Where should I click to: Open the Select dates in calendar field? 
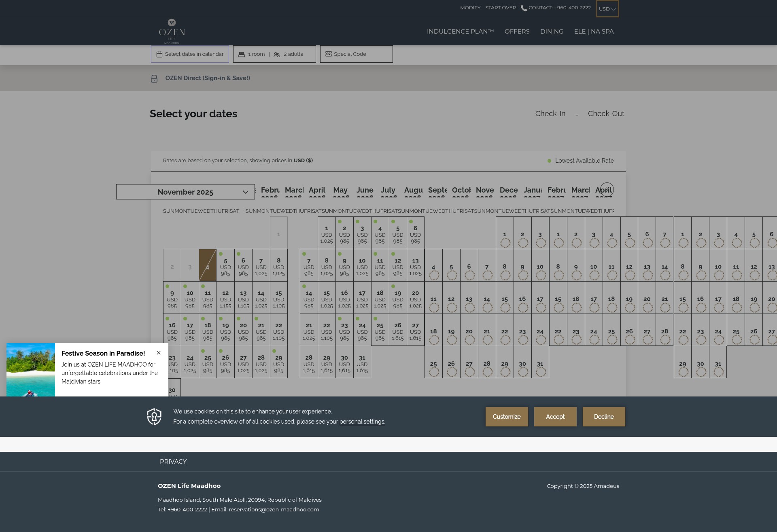(190, 54)
